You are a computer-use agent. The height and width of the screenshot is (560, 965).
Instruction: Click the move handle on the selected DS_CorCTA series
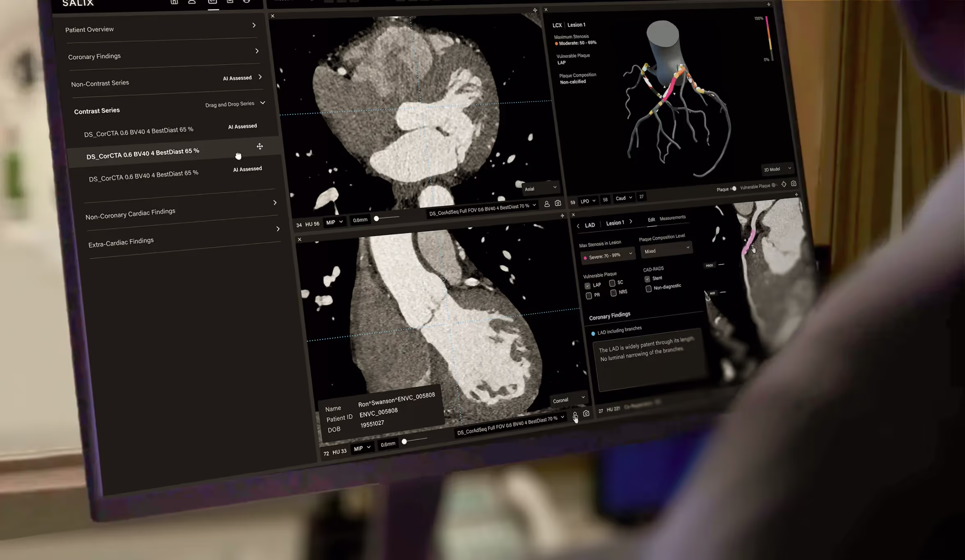[x=260, y=146]
